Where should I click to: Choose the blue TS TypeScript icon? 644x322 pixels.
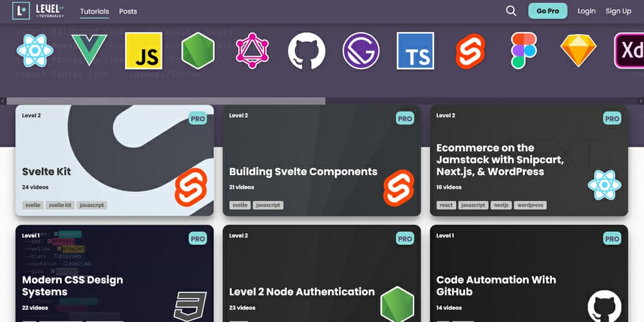pyautogui.click(x=415, y=51)
